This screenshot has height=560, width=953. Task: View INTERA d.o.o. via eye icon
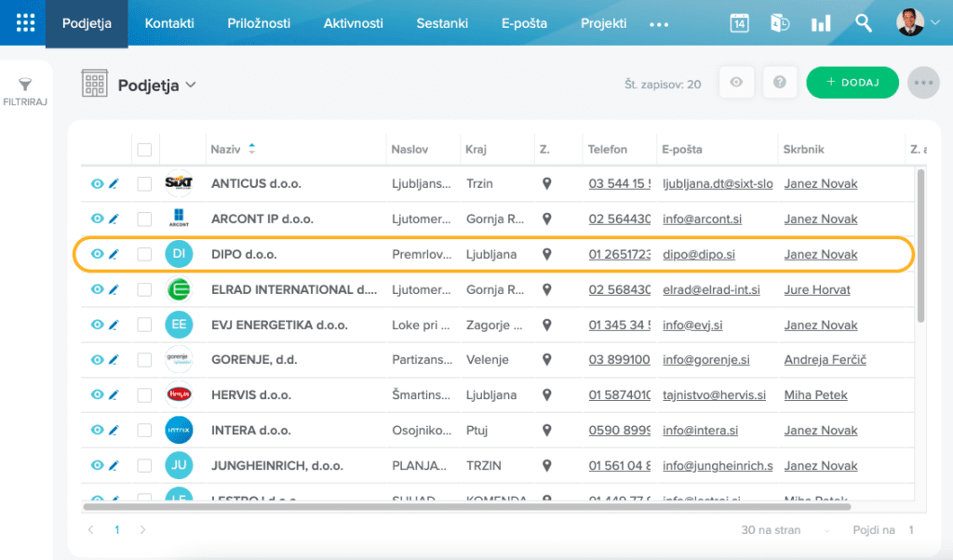tap(97, 430)
